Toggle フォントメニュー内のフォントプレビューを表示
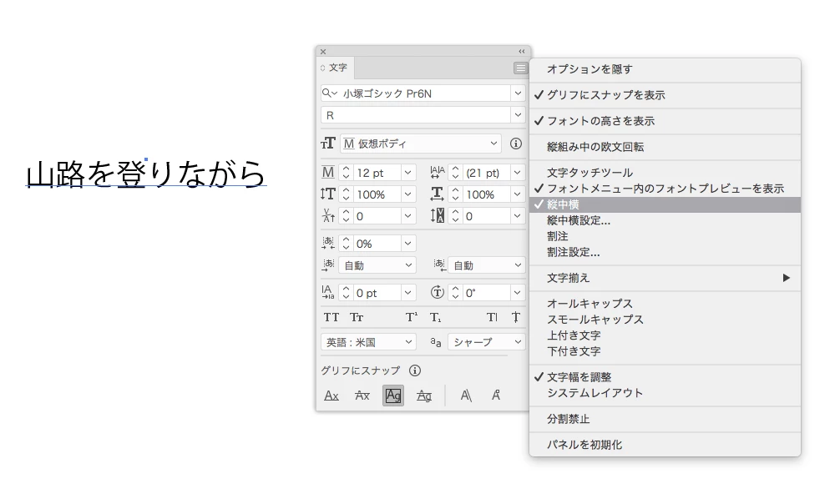840x504 pixels. click(x=665, y=189)
